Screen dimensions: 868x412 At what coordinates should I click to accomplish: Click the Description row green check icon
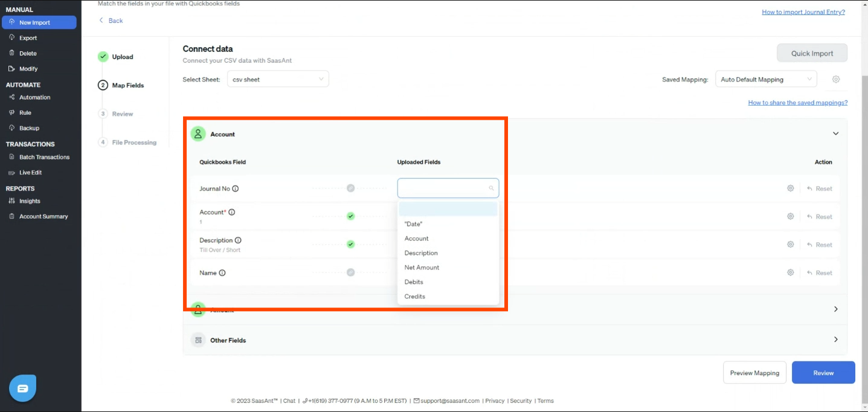(x=350, y=244)
